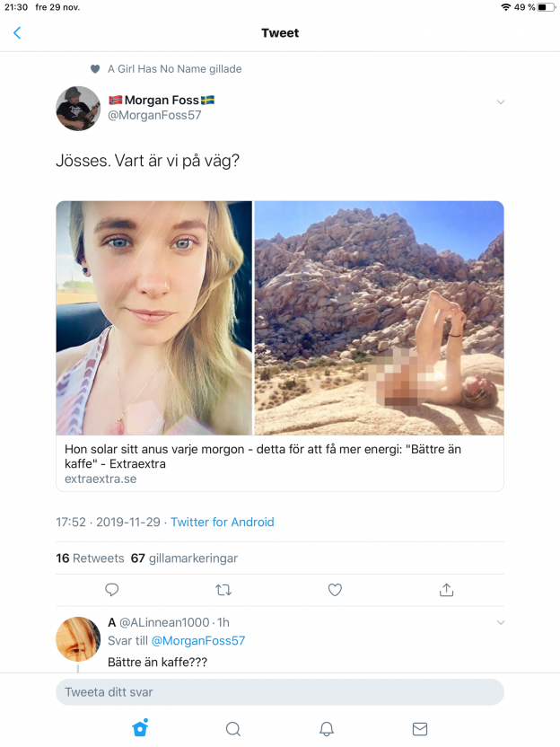
Task: Open share options via the share icon
Action: [x=446, y=590]
